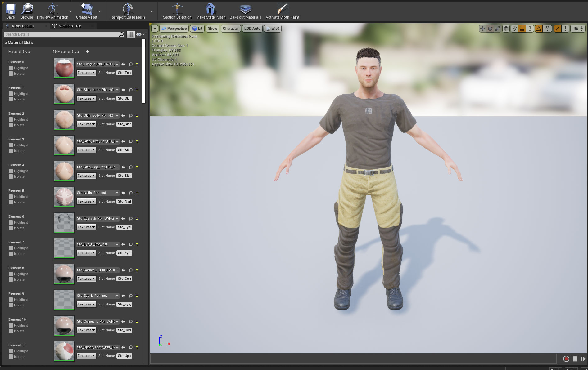Use selected asset for Std_Eye_R material
This screenshot has height=370, width=588.
click(x=123, y=244)
